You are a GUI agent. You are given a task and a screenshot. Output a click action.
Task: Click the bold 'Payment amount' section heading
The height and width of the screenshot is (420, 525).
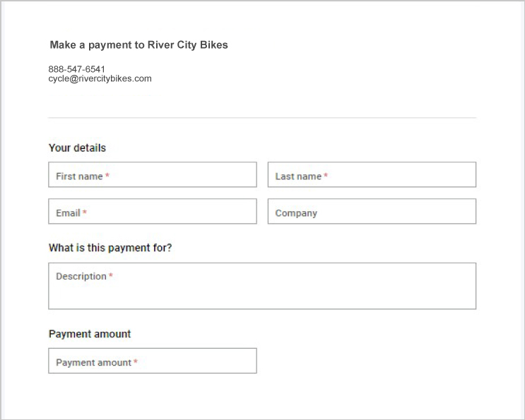(90, 334)
